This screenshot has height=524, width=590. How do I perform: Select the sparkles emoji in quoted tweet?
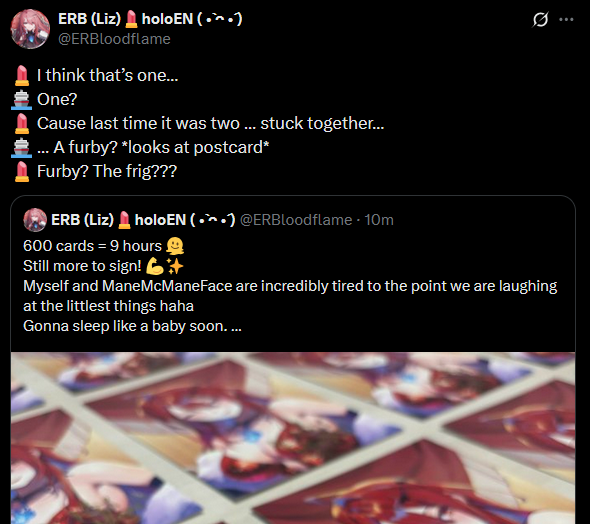(175, 266)
